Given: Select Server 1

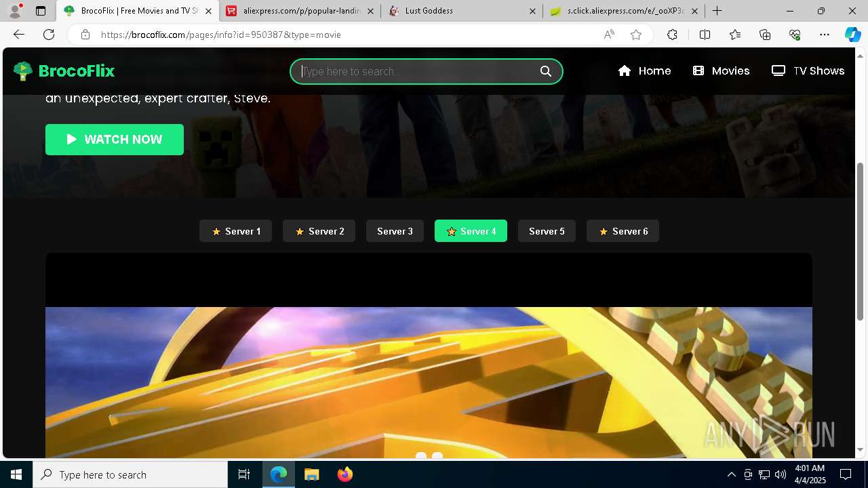Looking at the screenshot, I should pyautogui.click(x=235, y=231).
